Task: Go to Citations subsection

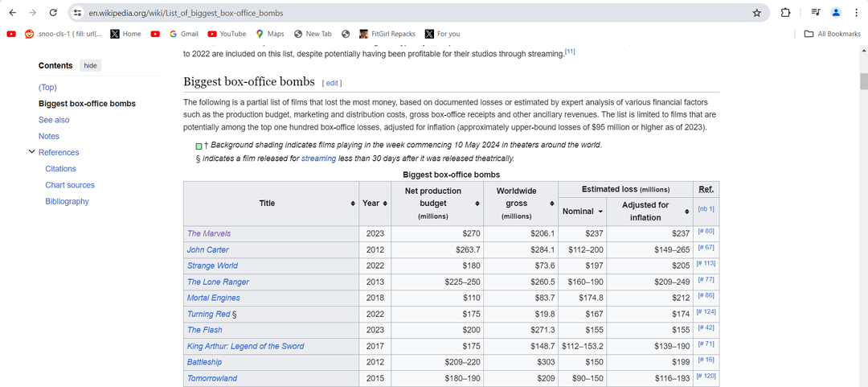Action: 61,168
